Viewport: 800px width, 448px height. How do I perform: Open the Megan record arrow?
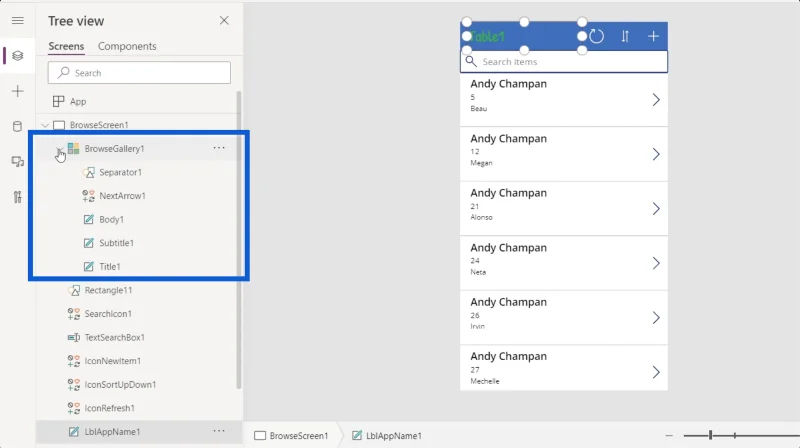pyautogui.click(x=656, y=154)
